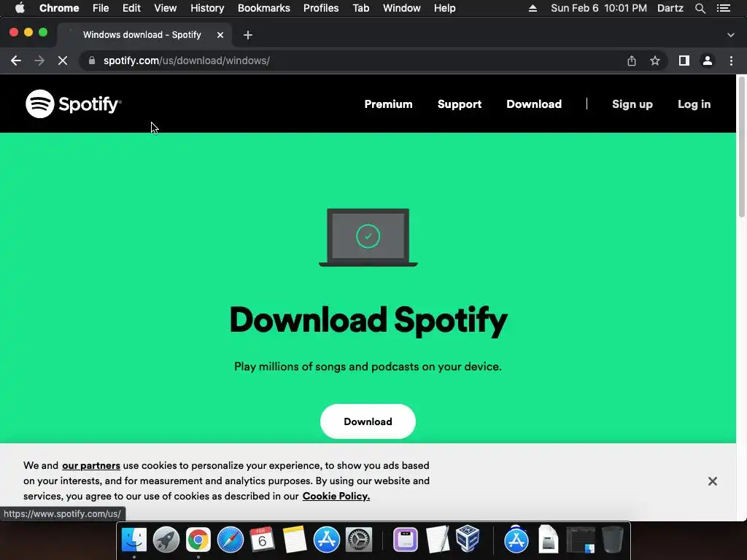Dismiss the cookie banner with X
The height and width of the screenshot is (560, 747).
(712, 481)
